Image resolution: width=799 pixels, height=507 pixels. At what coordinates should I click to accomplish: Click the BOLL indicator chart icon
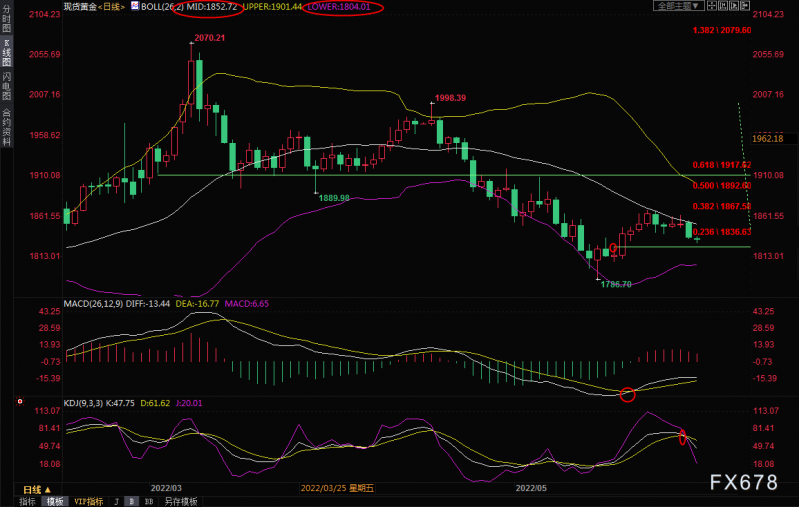[x=135, y=6]
